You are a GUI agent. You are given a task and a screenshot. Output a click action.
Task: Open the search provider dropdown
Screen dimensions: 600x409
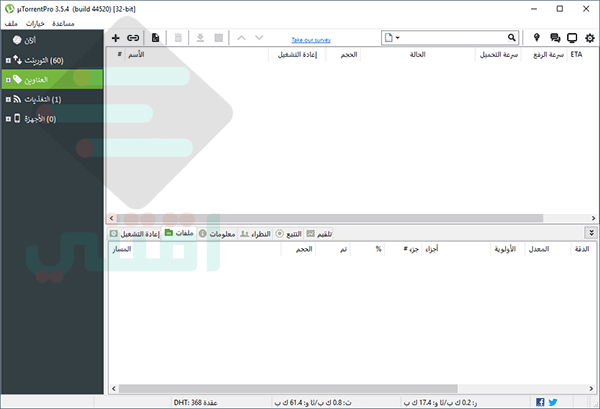coord(392,37)
